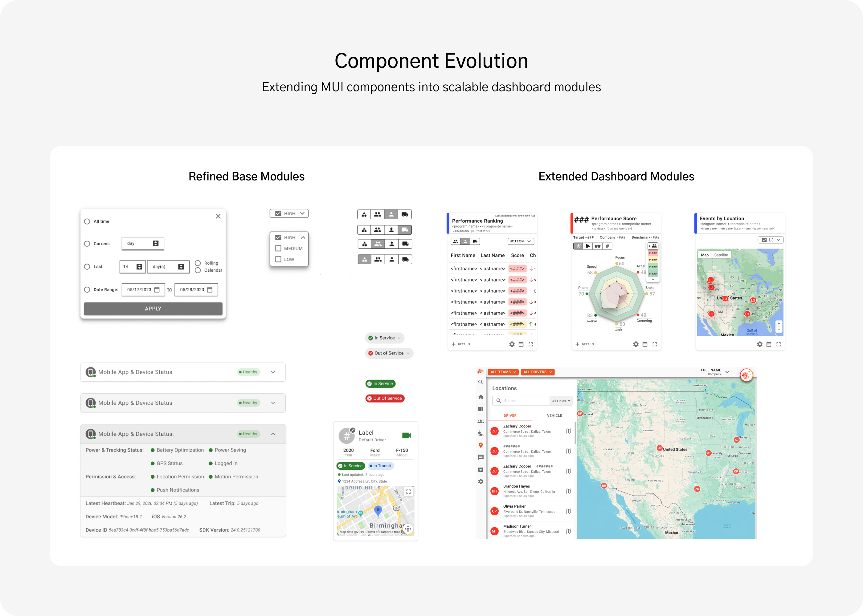
Task: Select the All time radio option
Action: click(x=87, y=221)
